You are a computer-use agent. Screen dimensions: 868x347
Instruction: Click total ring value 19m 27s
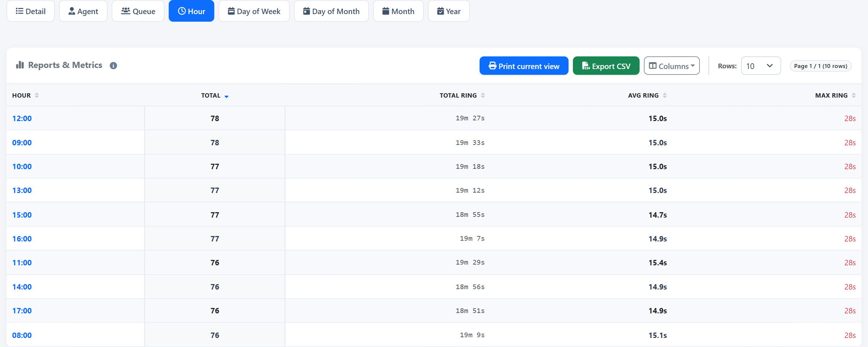[470, 118]
